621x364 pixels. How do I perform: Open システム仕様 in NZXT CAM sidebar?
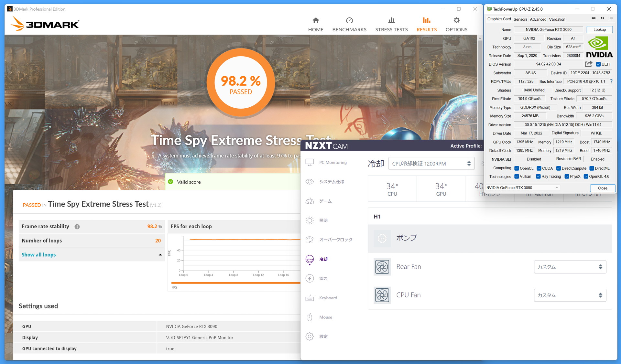(x=325, y=182)
